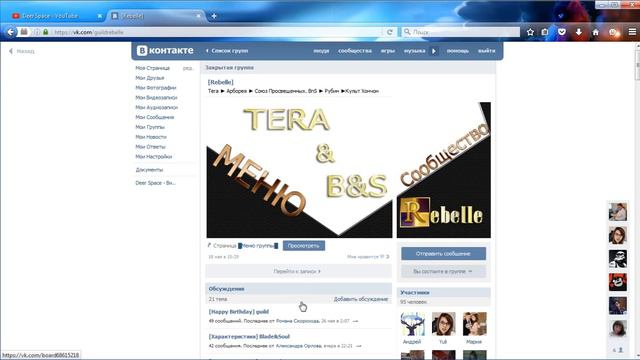Open 'игры' in the VK header
The height and width of the screenshot is (360, 640).
(x=388, y=51)
